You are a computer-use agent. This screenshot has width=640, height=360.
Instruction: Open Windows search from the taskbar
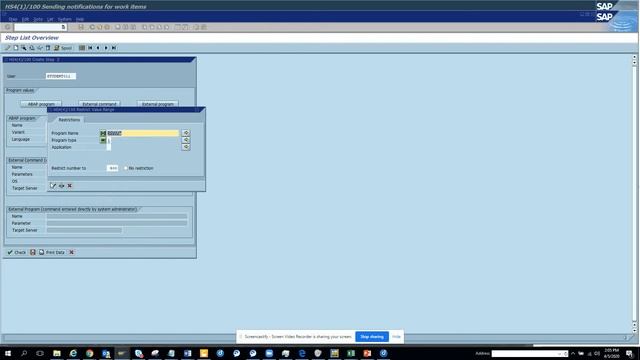24,353
